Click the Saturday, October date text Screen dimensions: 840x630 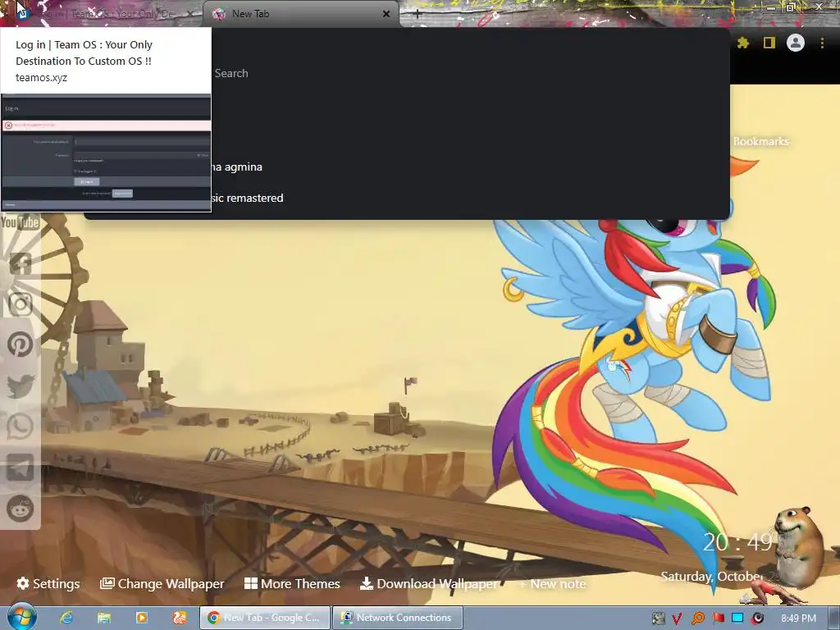click(711, 577)
